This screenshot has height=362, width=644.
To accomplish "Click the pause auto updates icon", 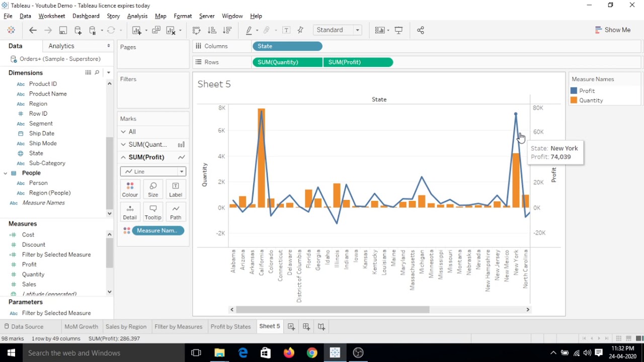I will coord(93,30).
